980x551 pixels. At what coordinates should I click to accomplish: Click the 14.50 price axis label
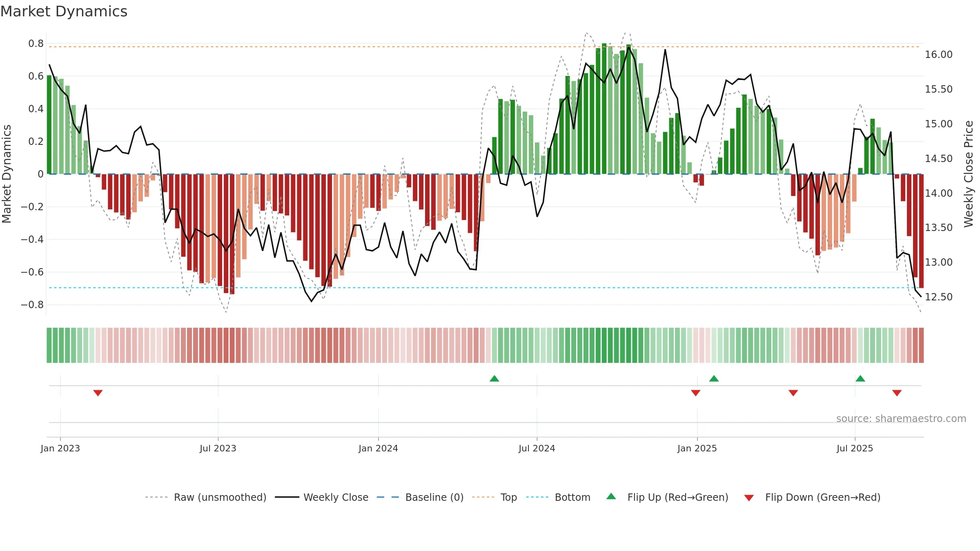click(x=939, y=158)
